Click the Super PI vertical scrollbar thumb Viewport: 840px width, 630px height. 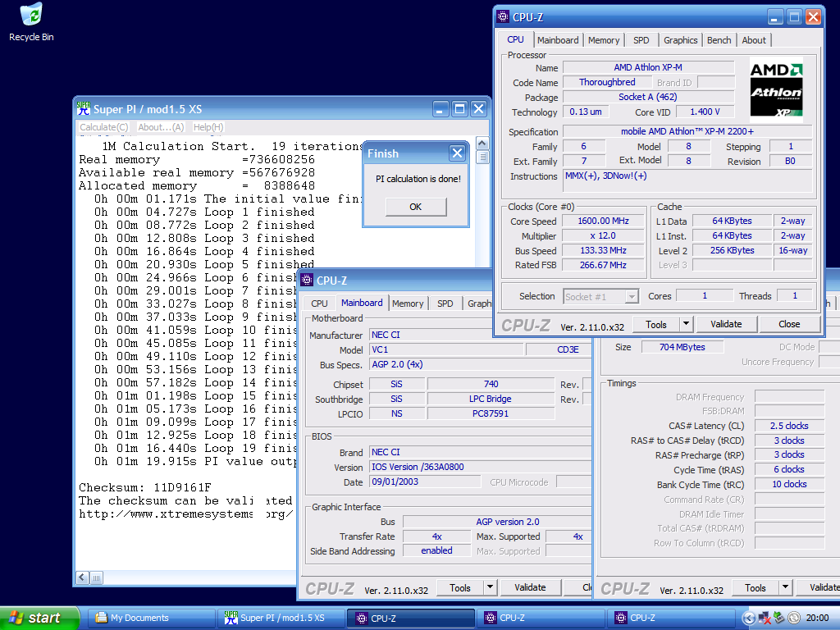(482, 157)
